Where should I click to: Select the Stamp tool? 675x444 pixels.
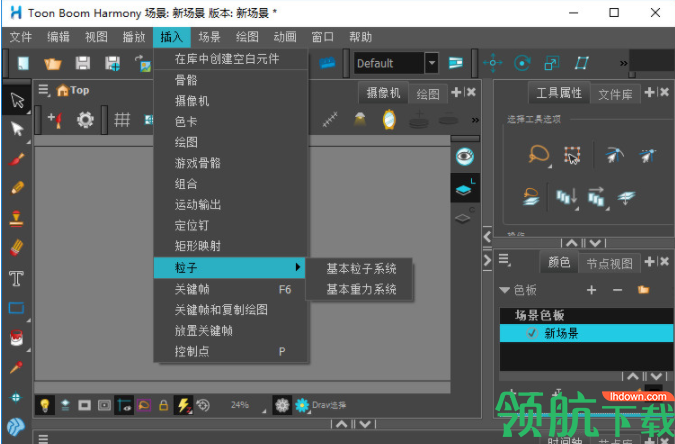[x=16, y=218]
